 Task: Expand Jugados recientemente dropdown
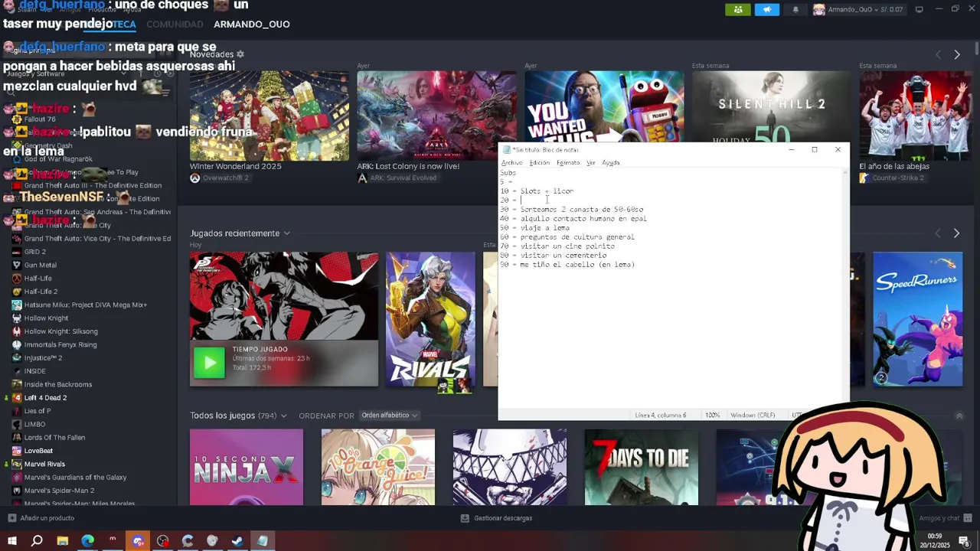pos(286,233)
